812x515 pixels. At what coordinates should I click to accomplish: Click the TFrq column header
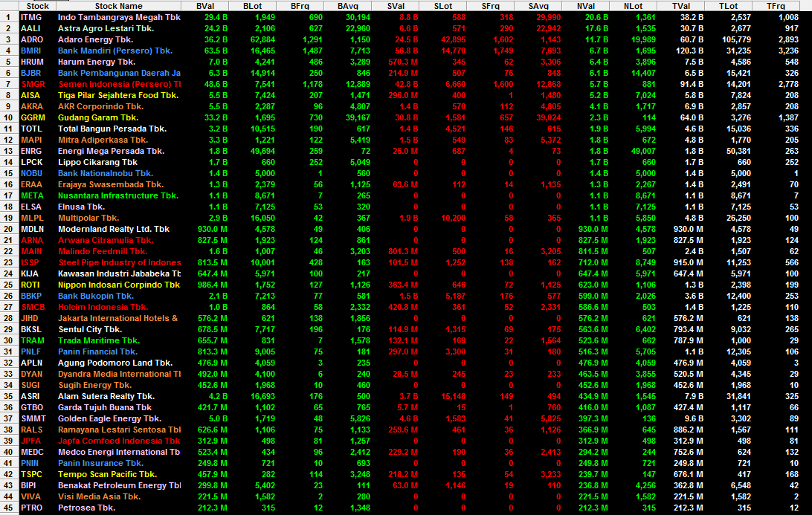(776, 6)
